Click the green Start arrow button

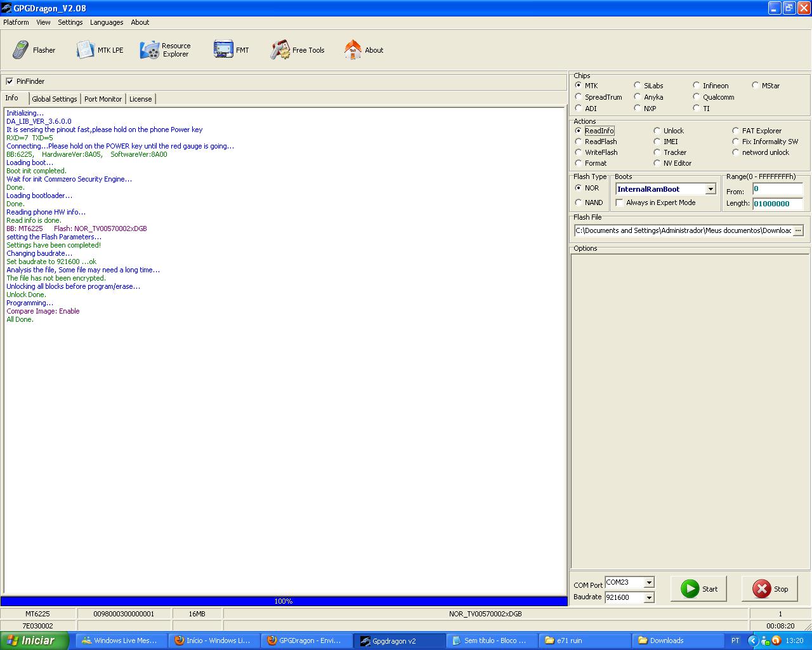coord(698,589)
